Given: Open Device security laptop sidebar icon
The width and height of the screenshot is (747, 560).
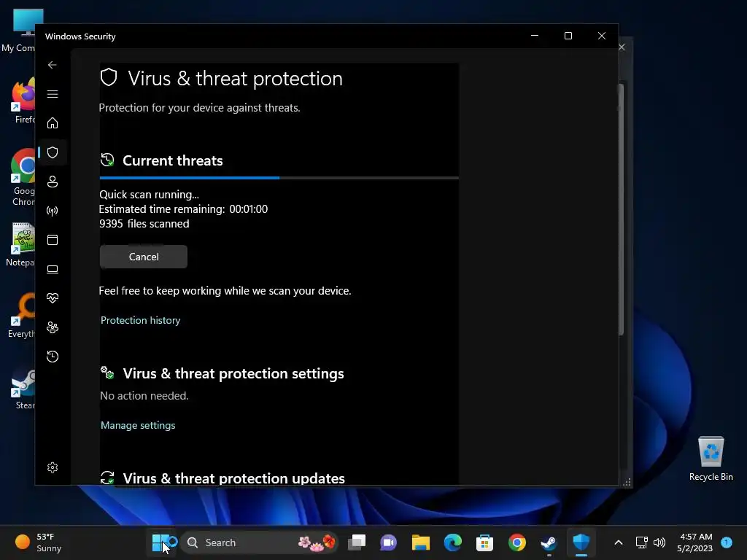Looking at the screenshot, I should pos(53,269).
